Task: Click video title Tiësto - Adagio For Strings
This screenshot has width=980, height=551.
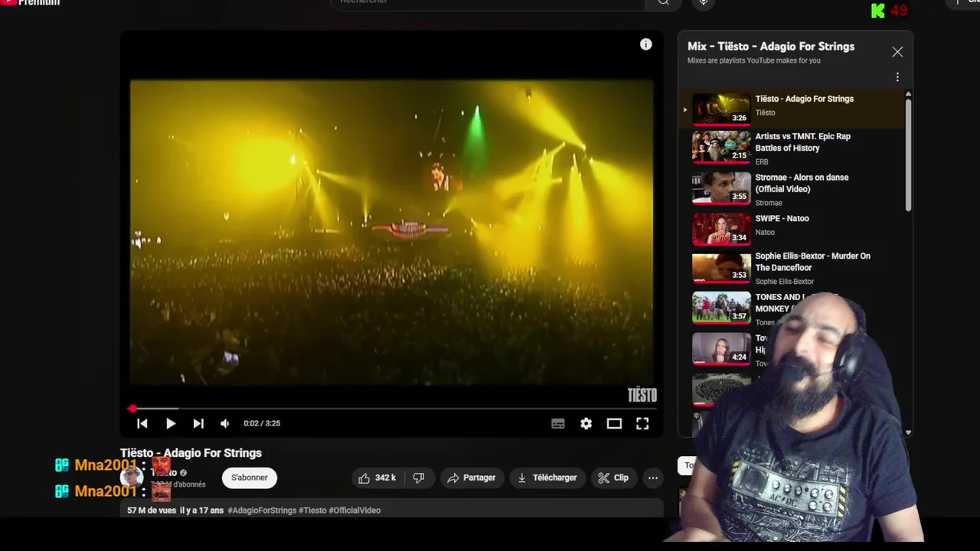Action: 191,453
